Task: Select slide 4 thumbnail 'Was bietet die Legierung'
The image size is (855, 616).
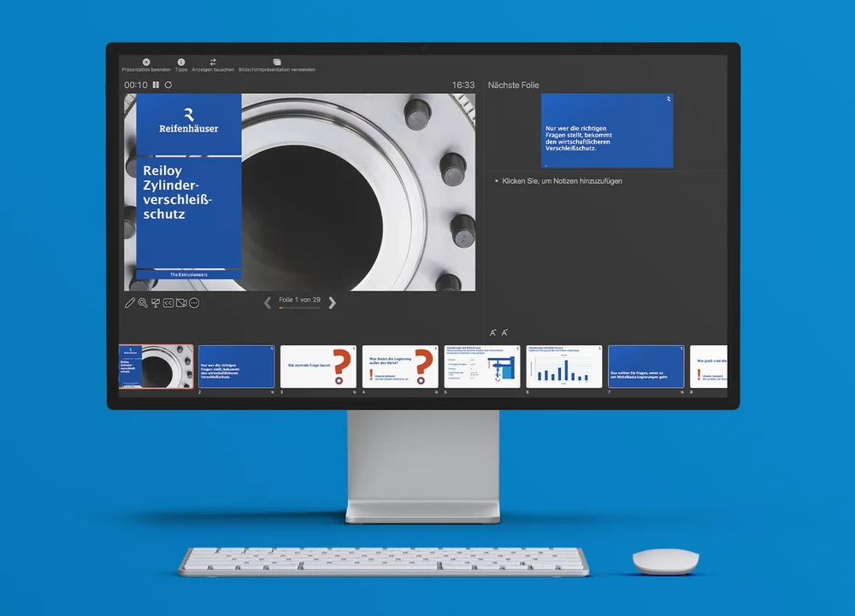Action: click(400, 367)
